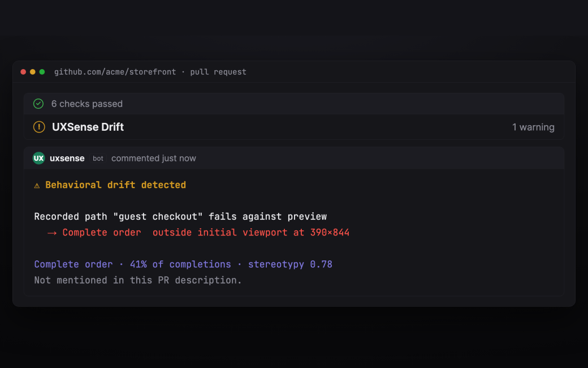Select the Behavioral drift detected heading
This screenshot has width=588, height=368.
[x=115, y=185]
